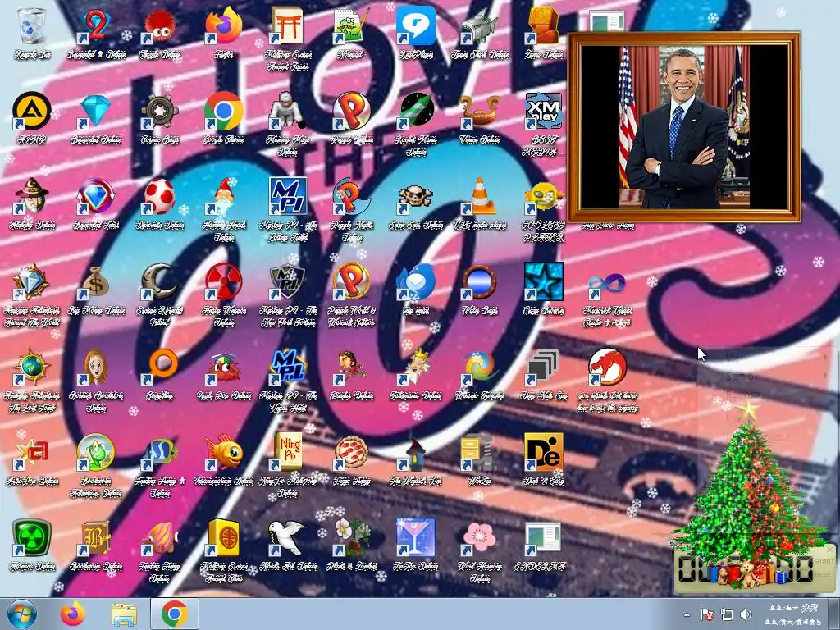This screenshot has width=840, height=630.
Task: Launch the yellow robot head shortcut
Action: 543,197
